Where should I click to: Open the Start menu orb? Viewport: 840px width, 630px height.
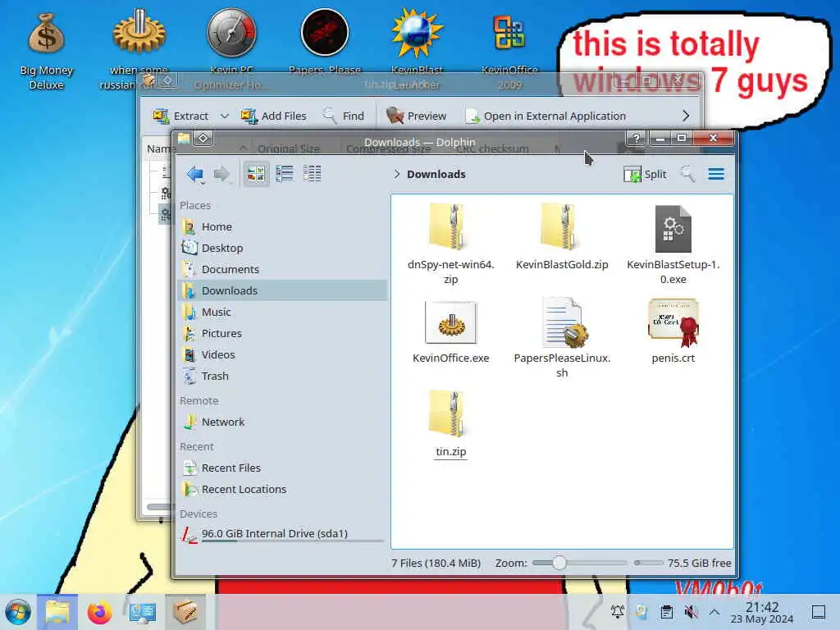[18, 612]
